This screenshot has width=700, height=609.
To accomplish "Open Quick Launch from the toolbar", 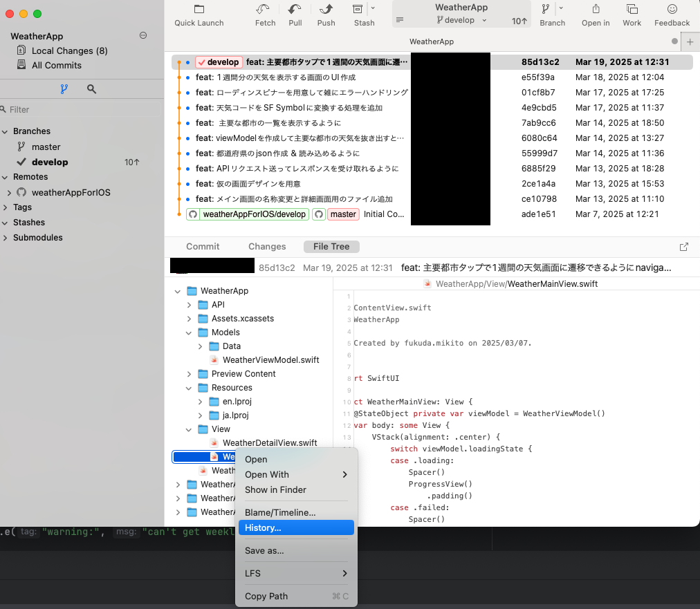I will (x=199, y=15).
